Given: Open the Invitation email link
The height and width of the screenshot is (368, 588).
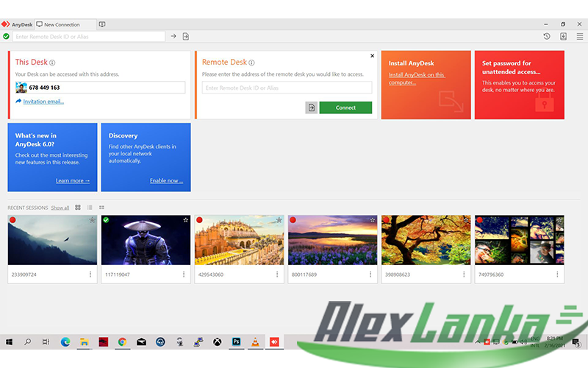Looking at the screenshot, I should point(43,102).
